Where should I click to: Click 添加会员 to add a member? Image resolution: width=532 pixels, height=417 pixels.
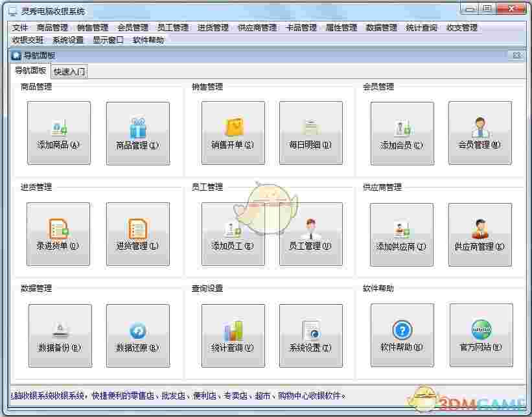(402, 133)
